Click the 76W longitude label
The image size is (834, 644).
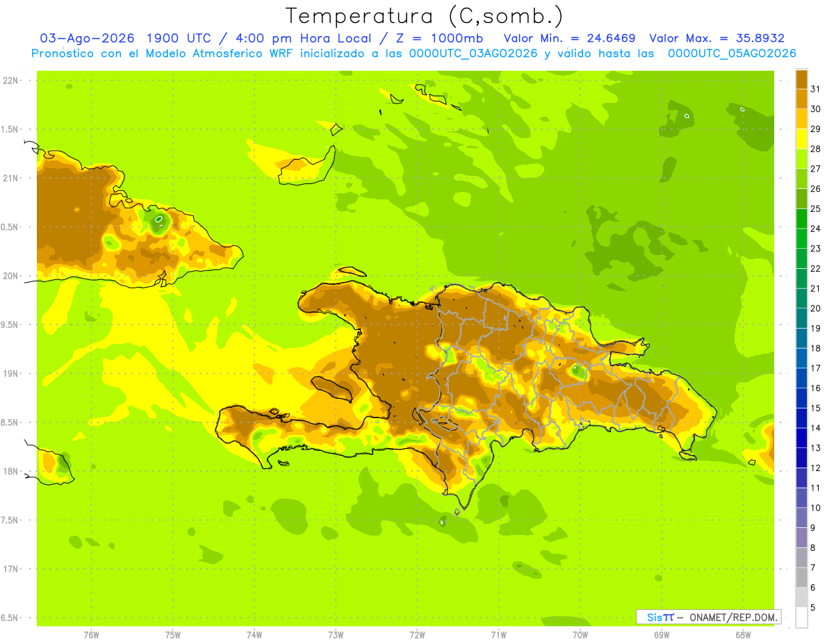(91, 634)
